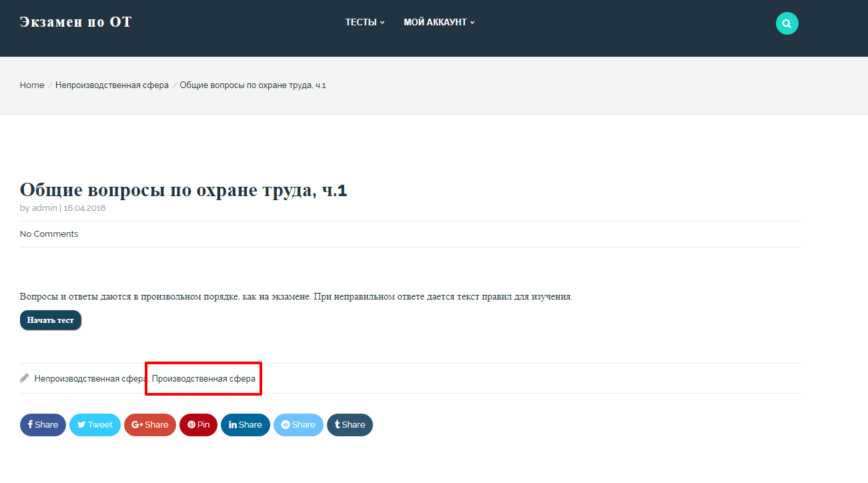Tweet this page using the Twitter button
Screen dimensions: 868x483
(x=95, y=425)
